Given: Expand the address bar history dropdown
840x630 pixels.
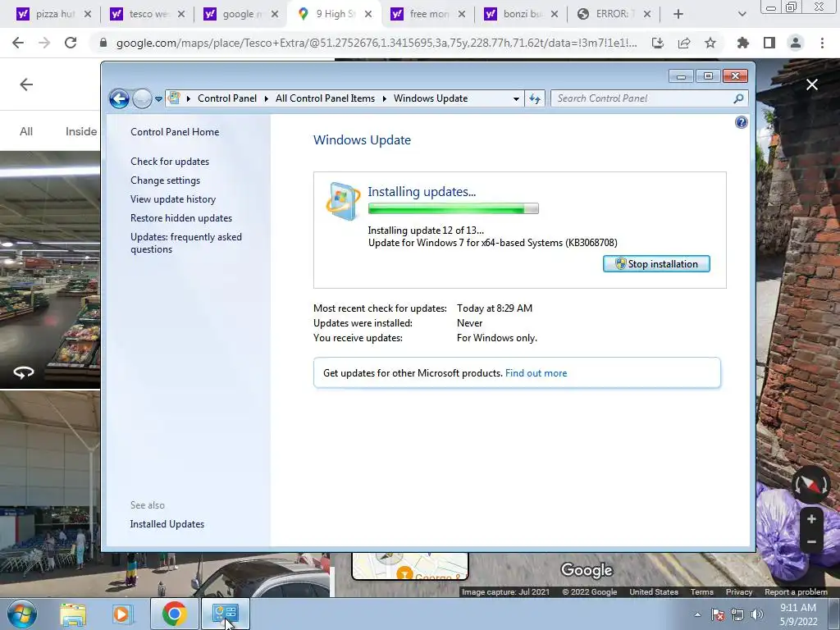Looking at the screenshot, I should 516,99.
